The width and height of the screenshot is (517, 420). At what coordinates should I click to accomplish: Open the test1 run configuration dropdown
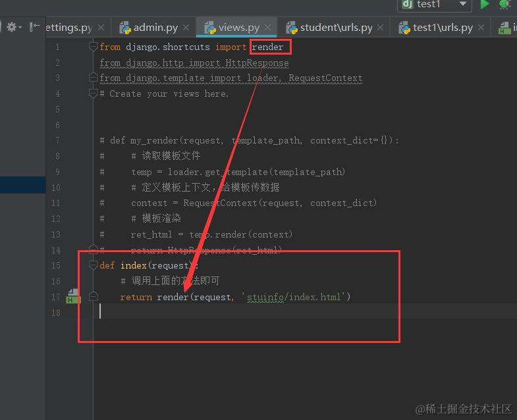[x=434, y=5]
